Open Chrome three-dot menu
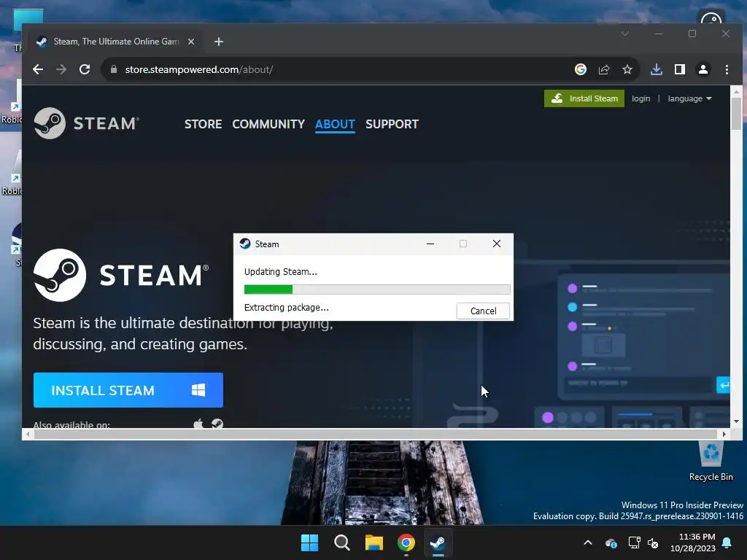This screenshot has height=560, width=747. tap(727, 69)
